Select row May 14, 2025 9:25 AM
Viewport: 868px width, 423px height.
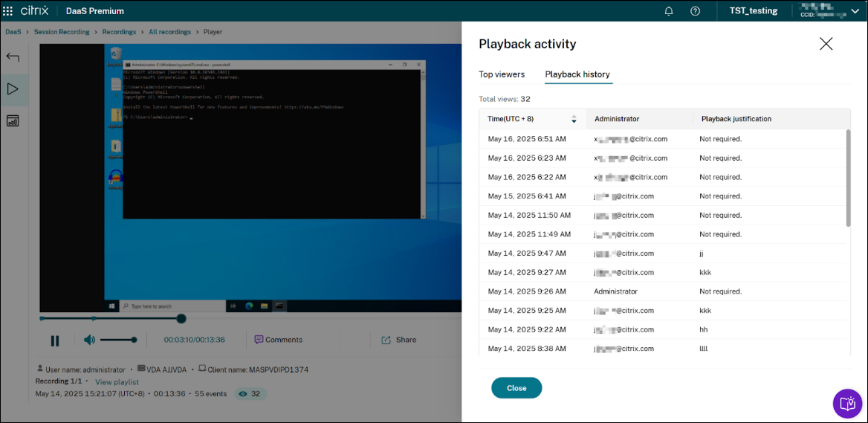coord(663,311)
